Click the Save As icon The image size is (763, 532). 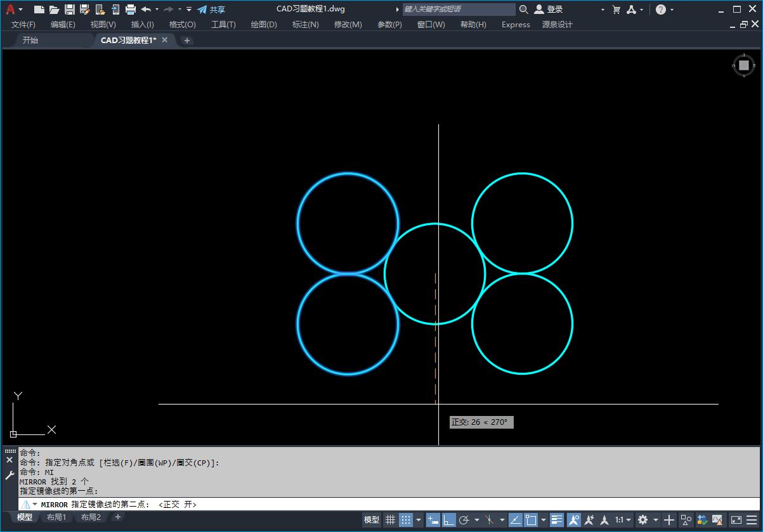pyautogui.click(x=85, y=10)
